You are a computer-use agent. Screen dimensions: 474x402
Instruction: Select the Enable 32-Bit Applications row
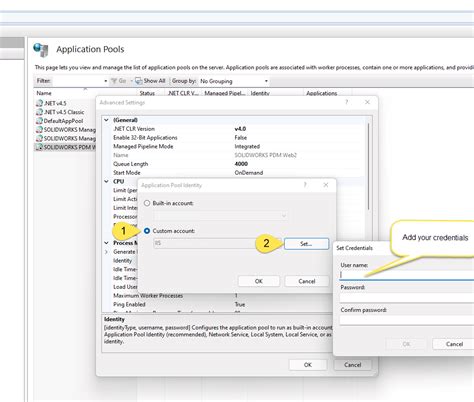[x=237, y=138]
